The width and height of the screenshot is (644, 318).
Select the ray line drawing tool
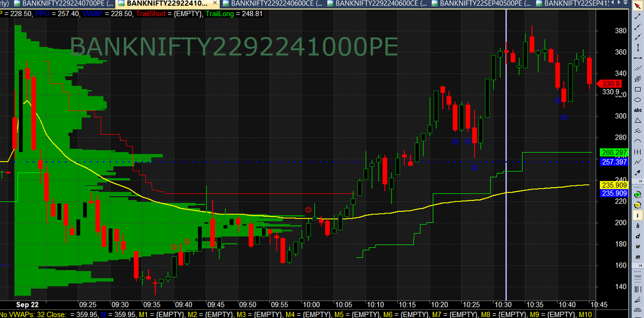638,27
